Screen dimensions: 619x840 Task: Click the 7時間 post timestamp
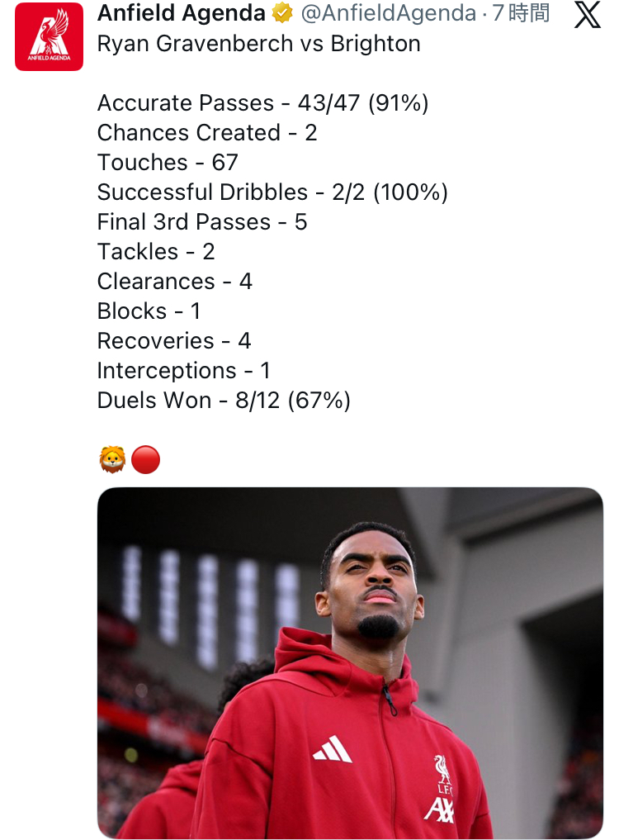pyautogui.click(x=521, y=13)
